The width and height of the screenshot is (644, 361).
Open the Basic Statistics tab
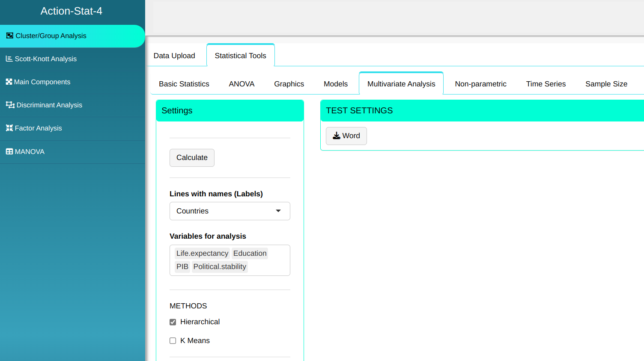184,84
